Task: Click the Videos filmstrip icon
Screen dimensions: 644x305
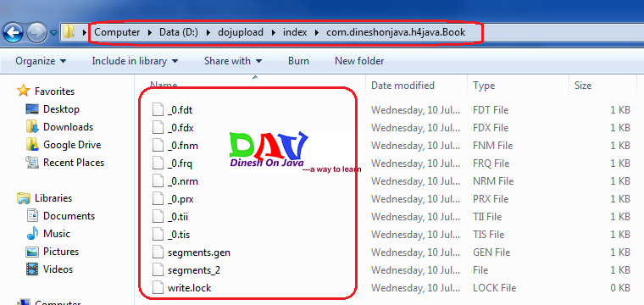Action: click(32, 269)
